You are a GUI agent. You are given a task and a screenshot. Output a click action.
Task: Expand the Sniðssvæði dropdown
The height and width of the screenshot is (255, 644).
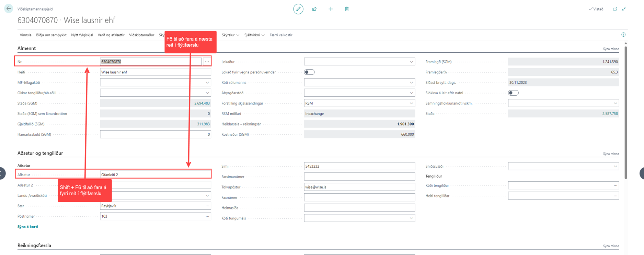[615, 166]
